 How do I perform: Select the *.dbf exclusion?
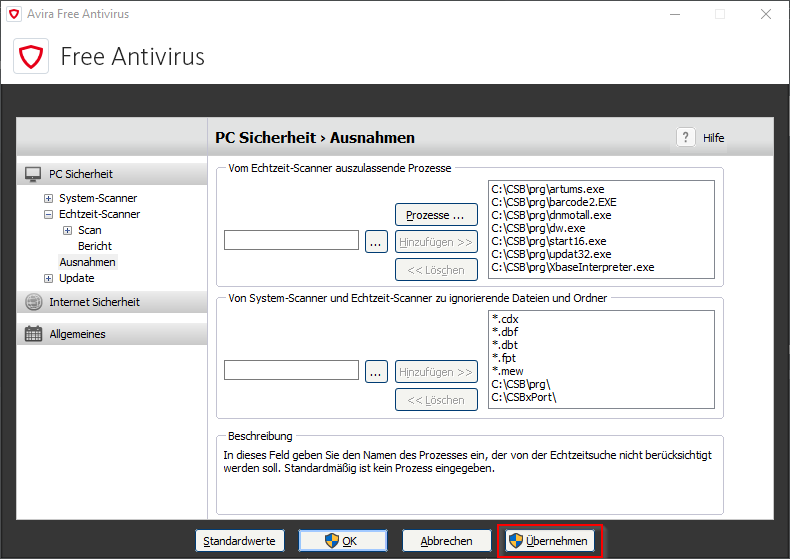505,332
